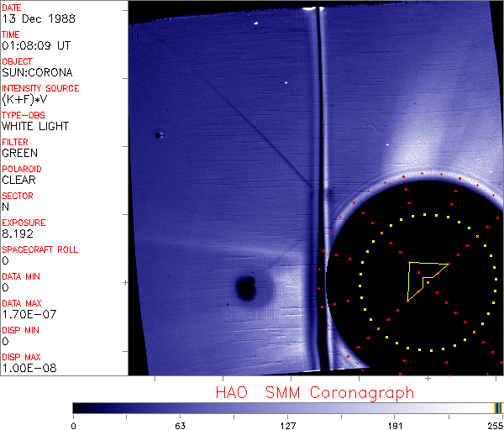
Task: Select the SUN:CORONA object value
Action: (35, 72)
